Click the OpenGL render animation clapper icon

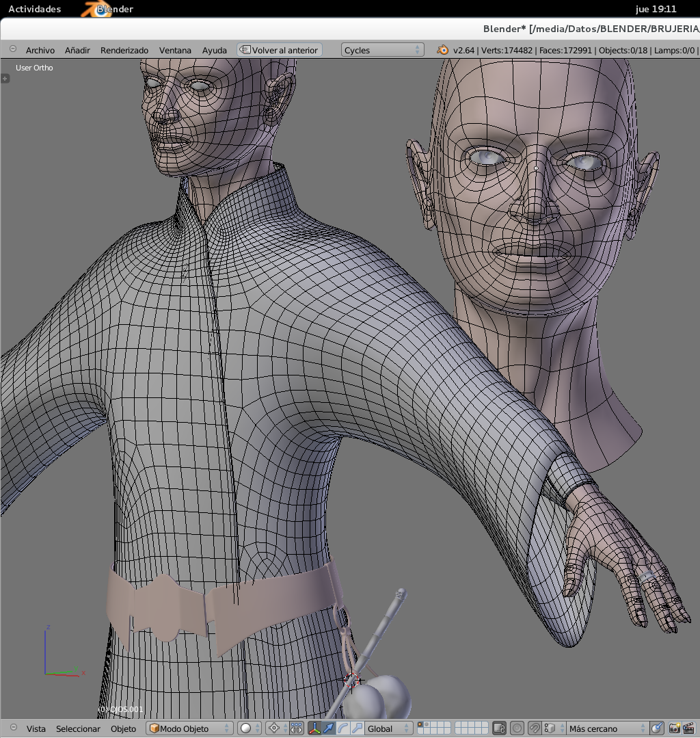[688, 728]
